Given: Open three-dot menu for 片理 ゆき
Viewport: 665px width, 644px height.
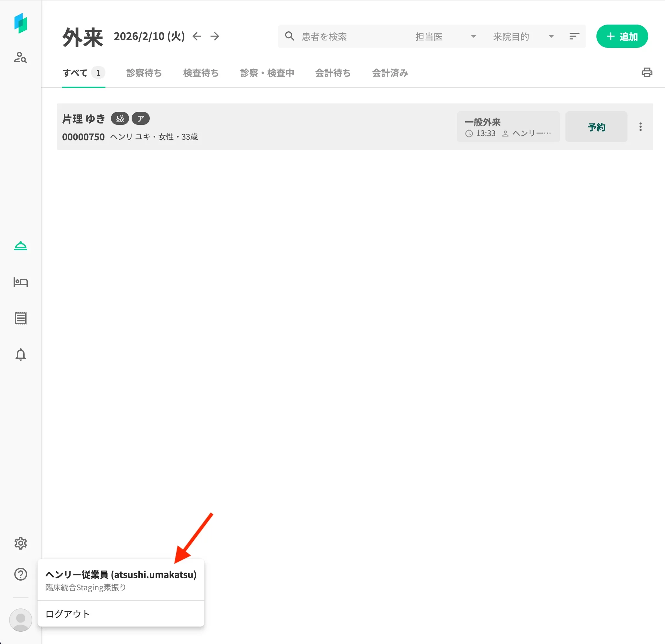Looking at the screenshot, I should coord(640,127).
